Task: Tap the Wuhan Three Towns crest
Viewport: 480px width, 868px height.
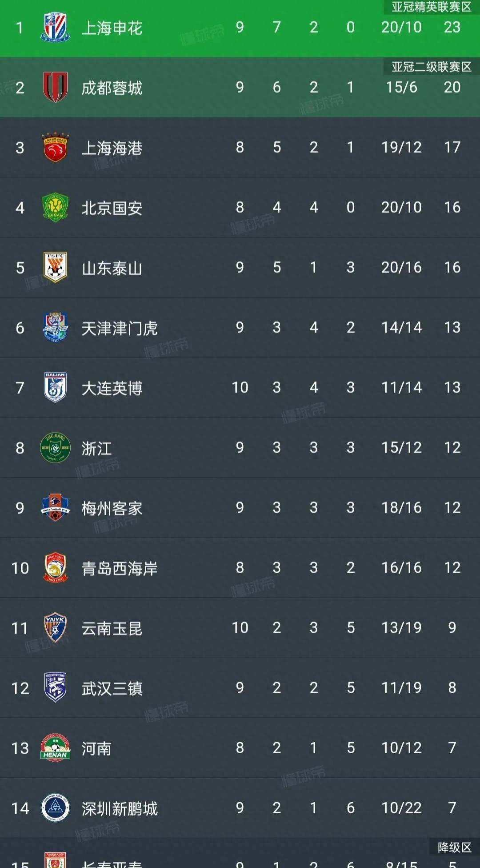Action: click(55, 687)
